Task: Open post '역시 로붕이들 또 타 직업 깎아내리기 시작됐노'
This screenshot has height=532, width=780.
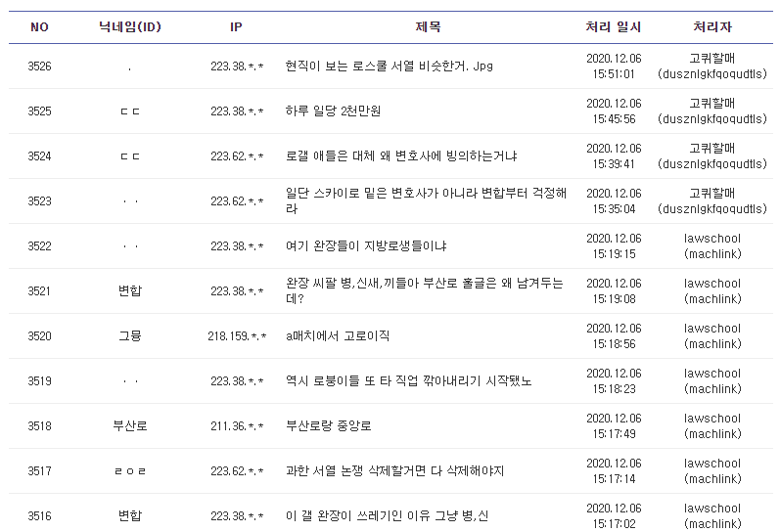Action: pos(409,381)
